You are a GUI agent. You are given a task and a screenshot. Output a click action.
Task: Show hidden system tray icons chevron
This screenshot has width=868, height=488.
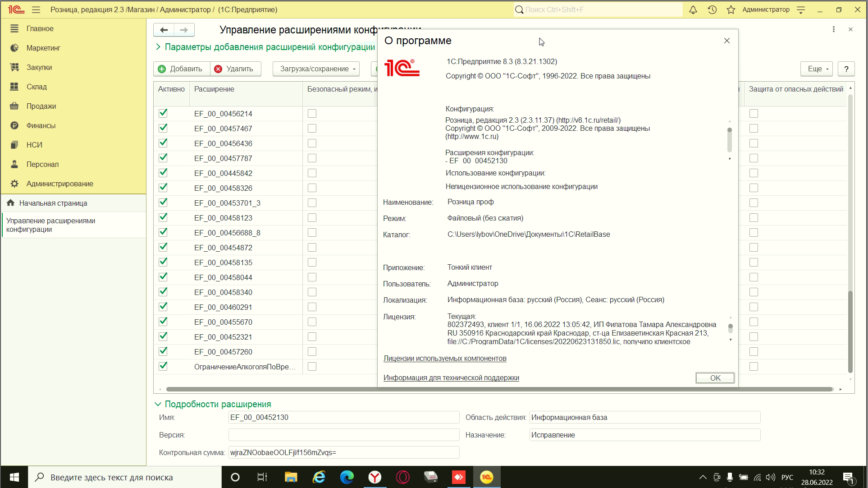(x=703, y=477)
